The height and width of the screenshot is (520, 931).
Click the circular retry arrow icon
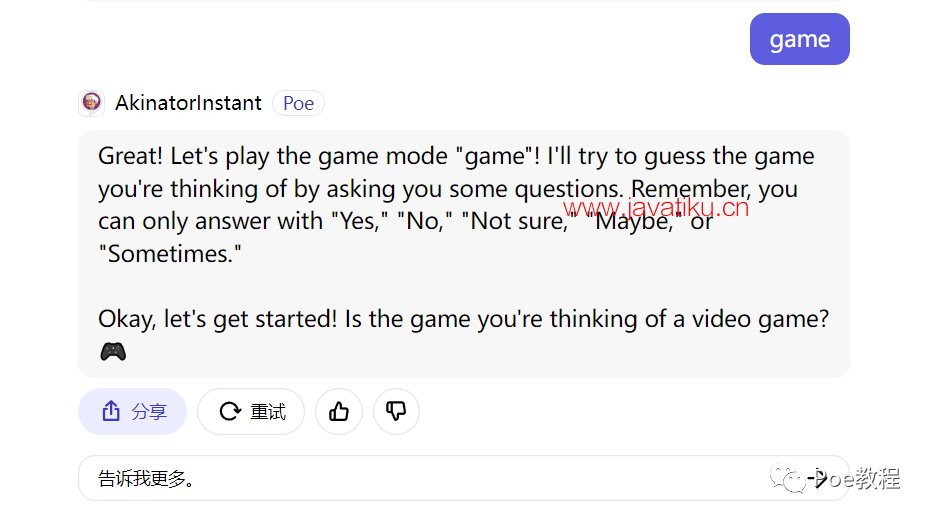click(230, 411)
